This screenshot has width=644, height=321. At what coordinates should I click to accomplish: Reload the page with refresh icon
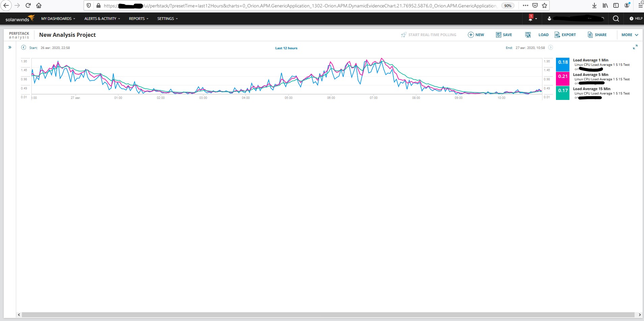click(28, 5)
